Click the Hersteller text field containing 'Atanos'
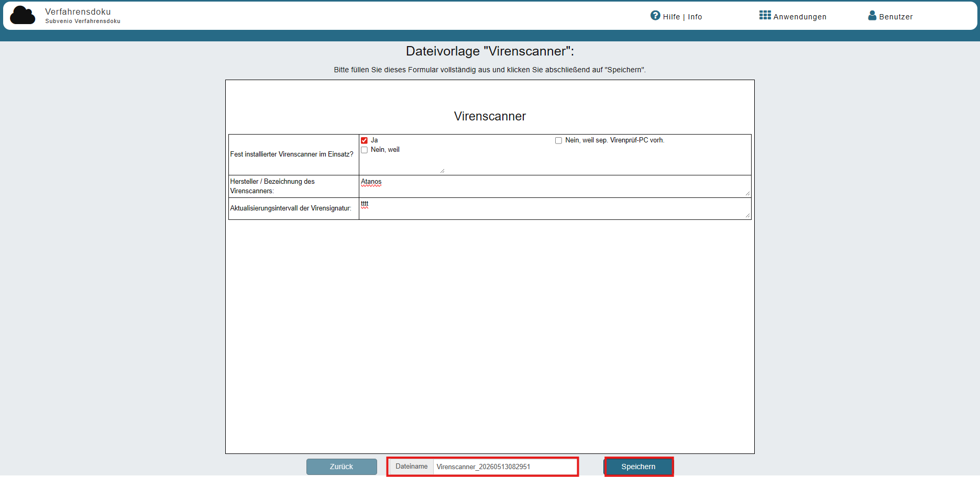 [555, 186]
